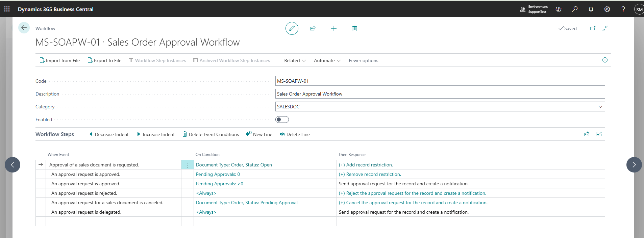The height and width of the screenshot is (238, 644).
Task: Click the Environment SupportTest indicator
Action: click(534, 9)
